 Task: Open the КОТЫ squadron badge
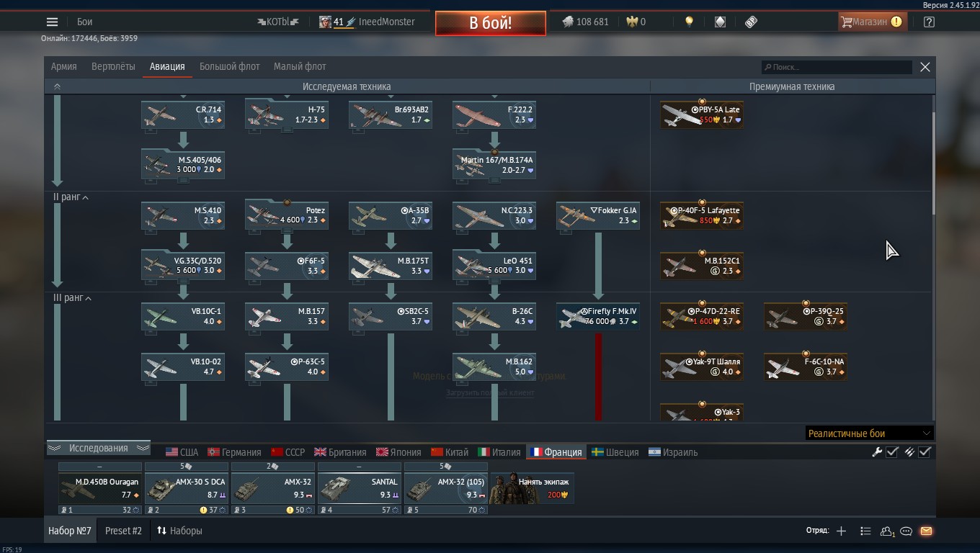click(x=277, y=22)
